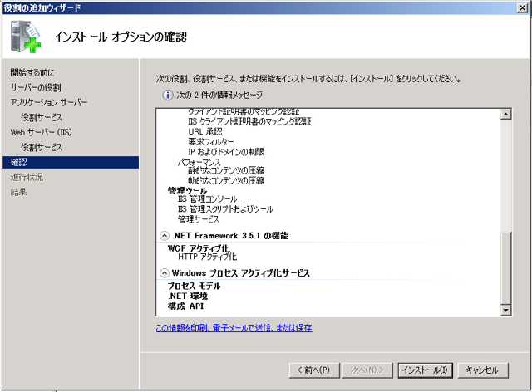Click the scroll up arrow of the list

pos(505,115)
